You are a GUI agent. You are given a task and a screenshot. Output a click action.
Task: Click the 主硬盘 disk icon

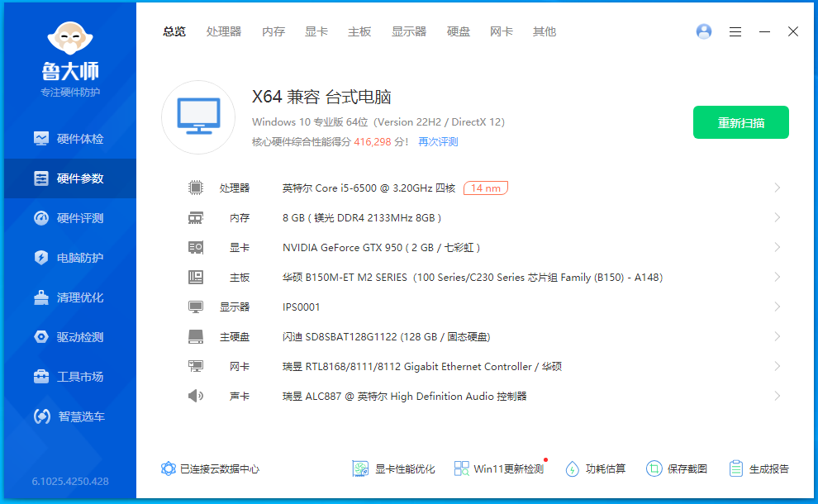click(x=196, y=336)
